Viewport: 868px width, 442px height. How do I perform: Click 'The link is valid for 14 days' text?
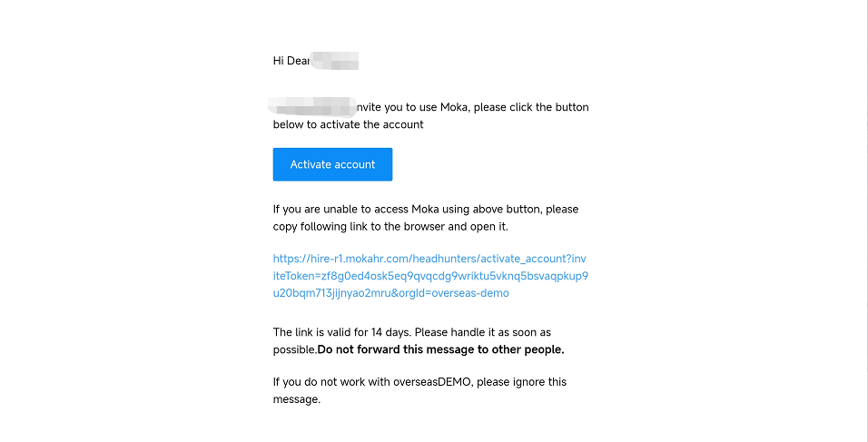(x=354, y=332)
